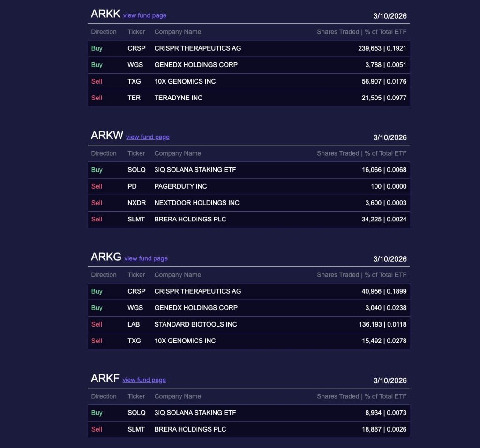Click ARKG GeneDx Holdings Corp row

click(x=248, y=308)
